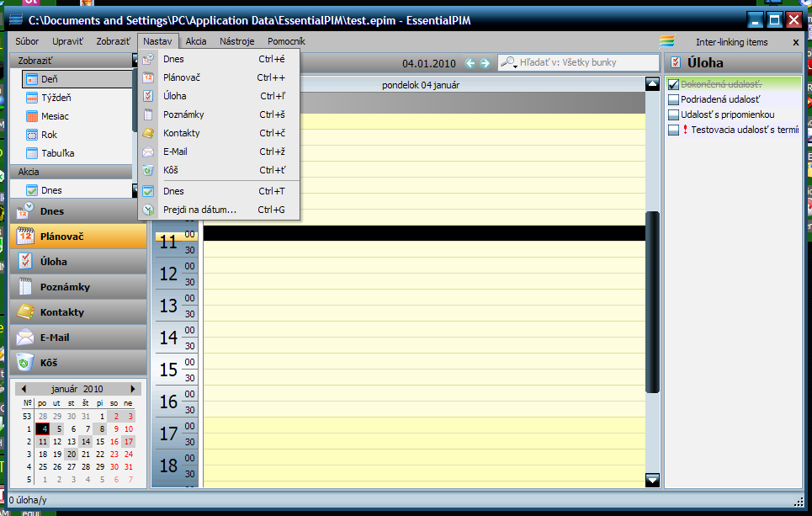The image size is (812, 516).
Task: Tick the Udalosť s pripomienkou checkbox
Action: coord(673,114)
